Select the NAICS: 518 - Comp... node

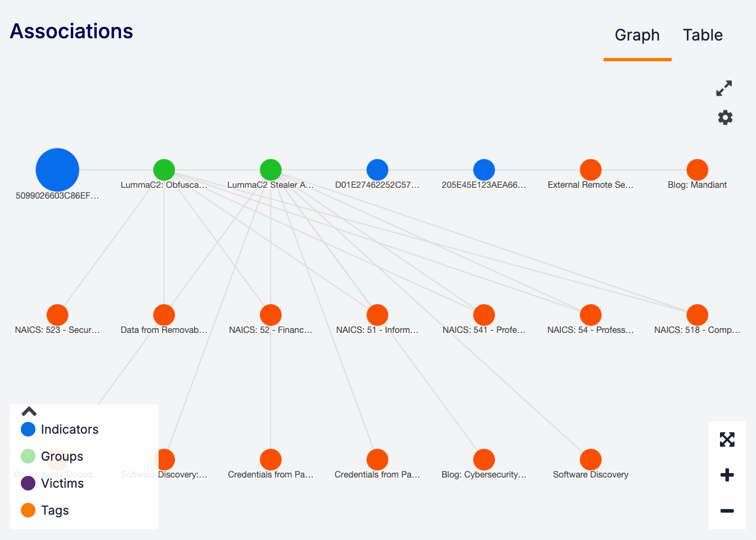point(697,314)
